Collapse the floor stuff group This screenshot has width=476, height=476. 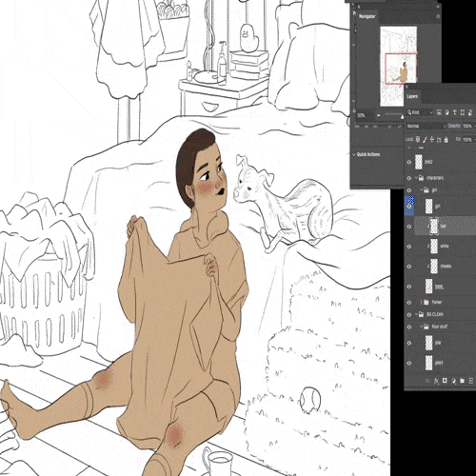pos(422,327)
